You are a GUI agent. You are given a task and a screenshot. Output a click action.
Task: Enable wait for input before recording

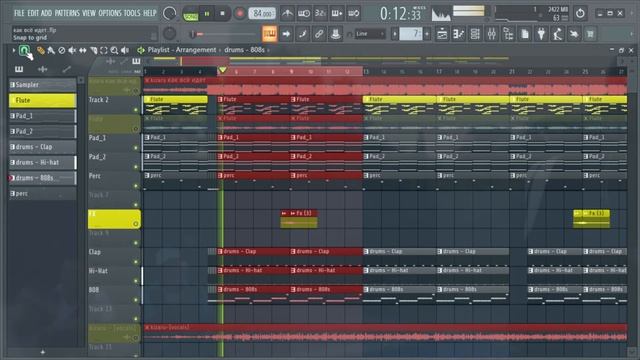click(304, 13)
